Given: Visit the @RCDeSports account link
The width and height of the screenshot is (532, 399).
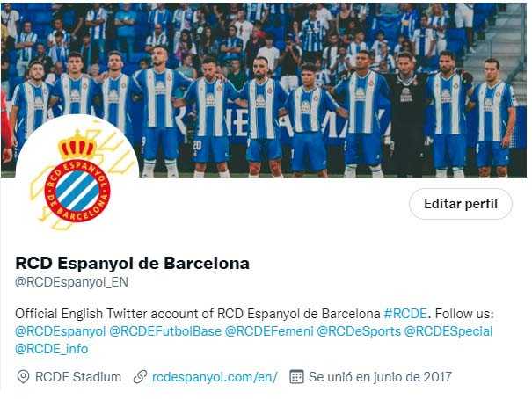Looking at the screenshot, I should (x=359, y=331).
